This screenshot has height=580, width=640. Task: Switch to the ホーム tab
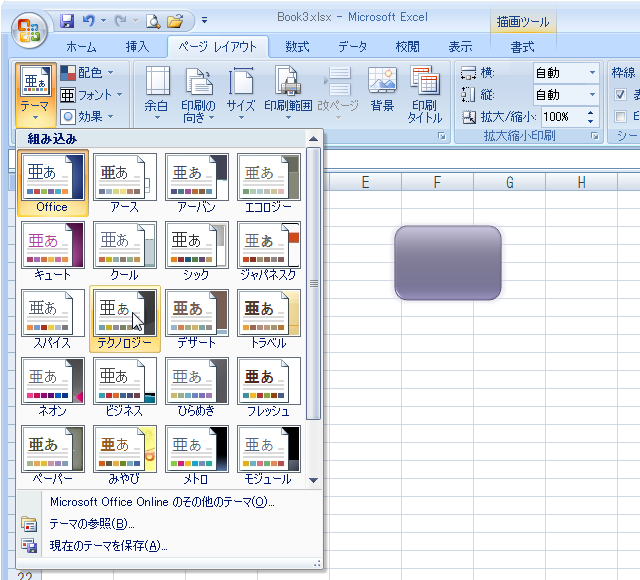pyautogui.click(x=81, y=47)
